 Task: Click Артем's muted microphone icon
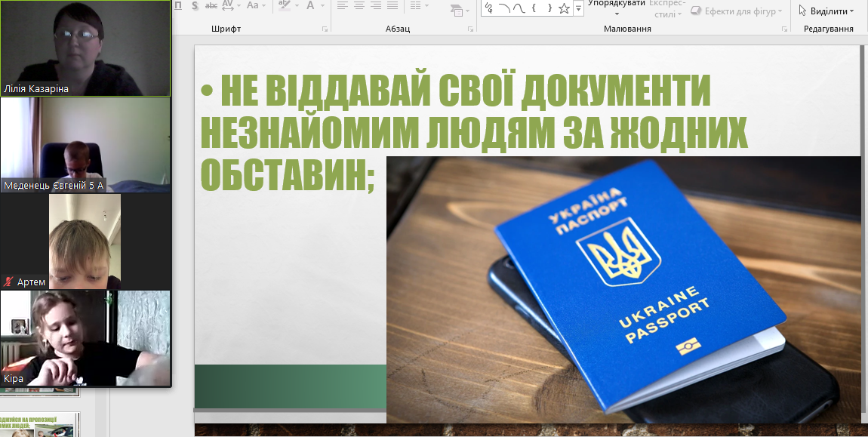pyautogui.click(x=8, y=282)
